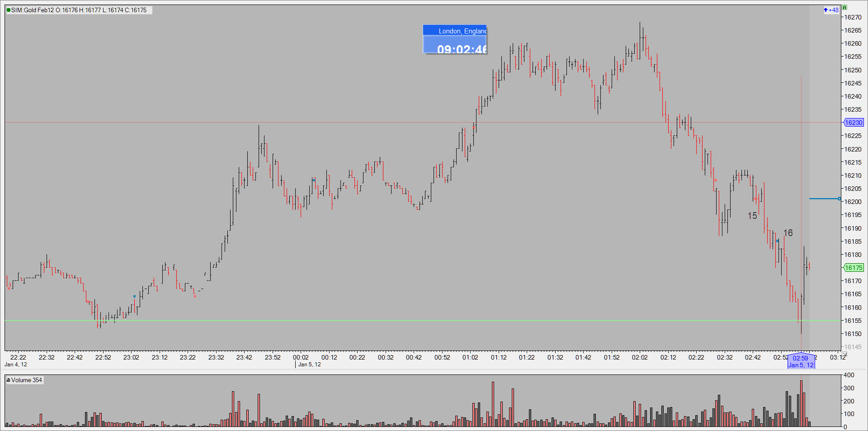
Task: Click the corner scale arrow icon below price axis
Action: [x=844, y=354]
